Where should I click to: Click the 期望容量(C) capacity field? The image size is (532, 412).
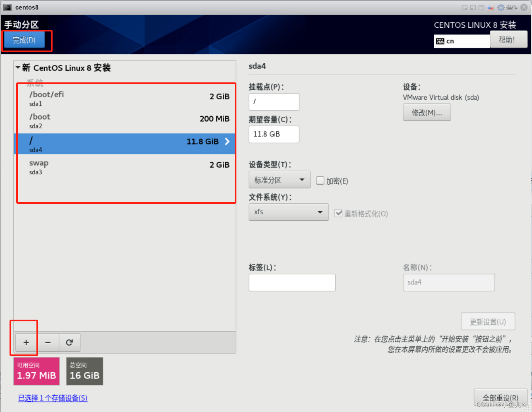pos(274,134)
